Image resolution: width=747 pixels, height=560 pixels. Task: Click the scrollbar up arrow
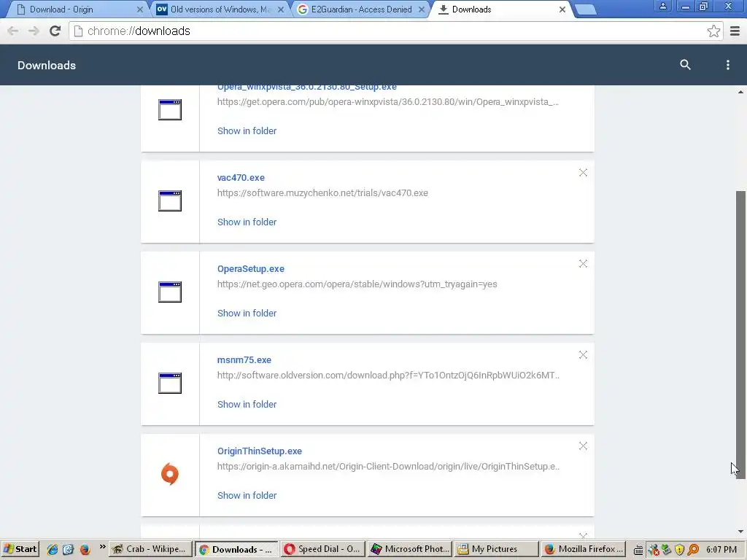pyautogui.click(x=740, y=92)
